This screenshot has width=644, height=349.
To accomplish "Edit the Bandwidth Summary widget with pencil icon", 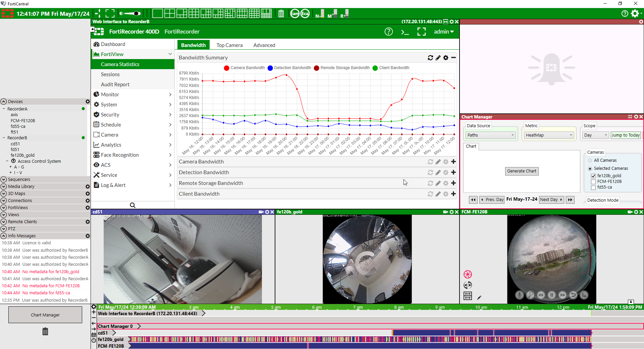I will [x=438, y=58].
